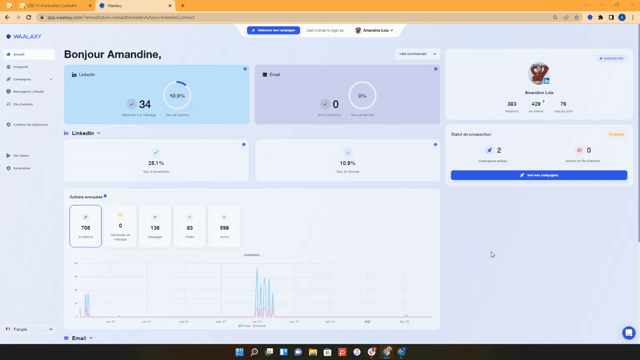Click the Voir Démo play icon
The height and width of the screenshot is (360, 640).
[x=8, y=156]
